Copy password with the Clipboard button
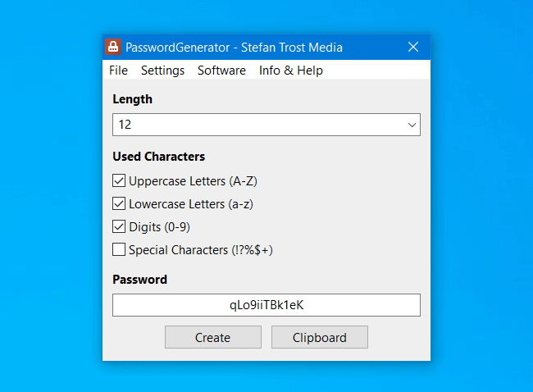Viewport: 533px width, 392px height. click(x=319, y=337)
